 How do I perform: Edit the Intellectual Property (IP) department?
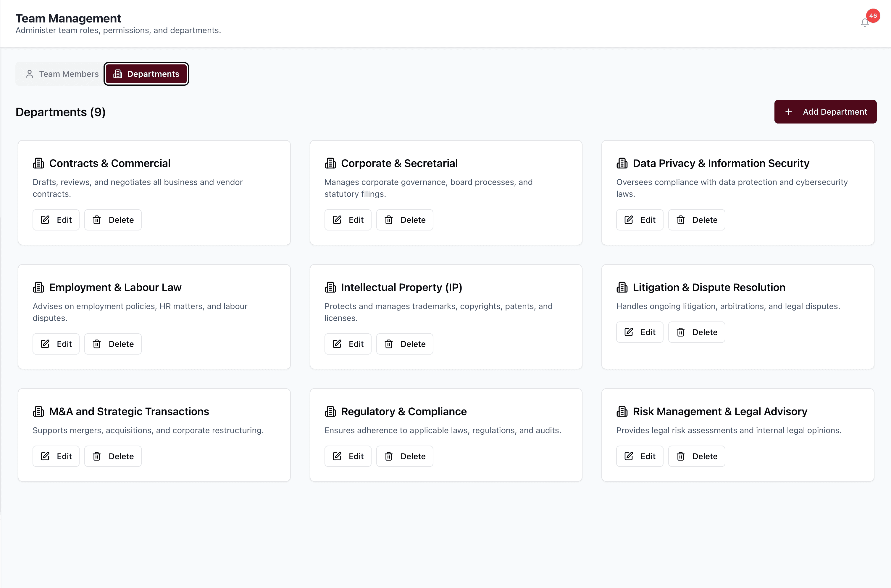(x=348, y=344)
